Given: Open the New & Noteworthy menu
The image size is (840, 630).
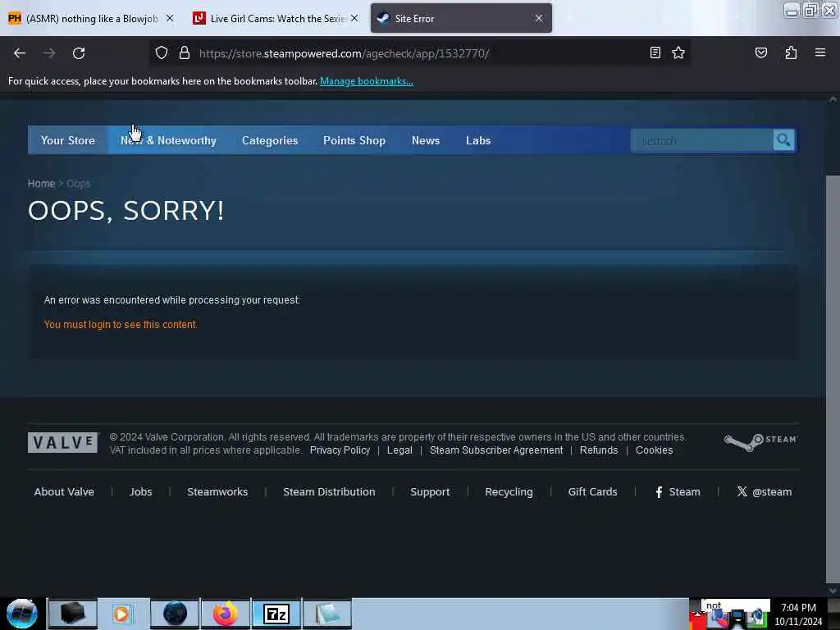Looking at the screenshot, I should pos(168,140).
